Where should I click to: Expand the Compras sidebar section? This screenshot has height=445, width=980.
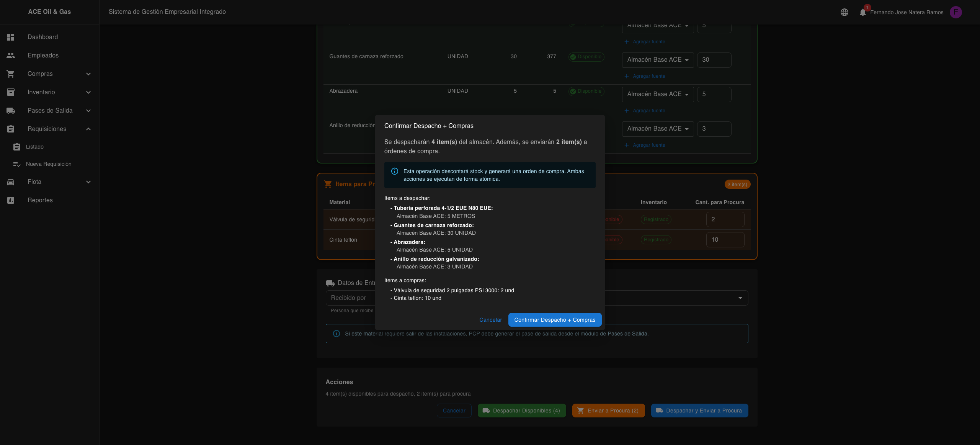(88, 74)
